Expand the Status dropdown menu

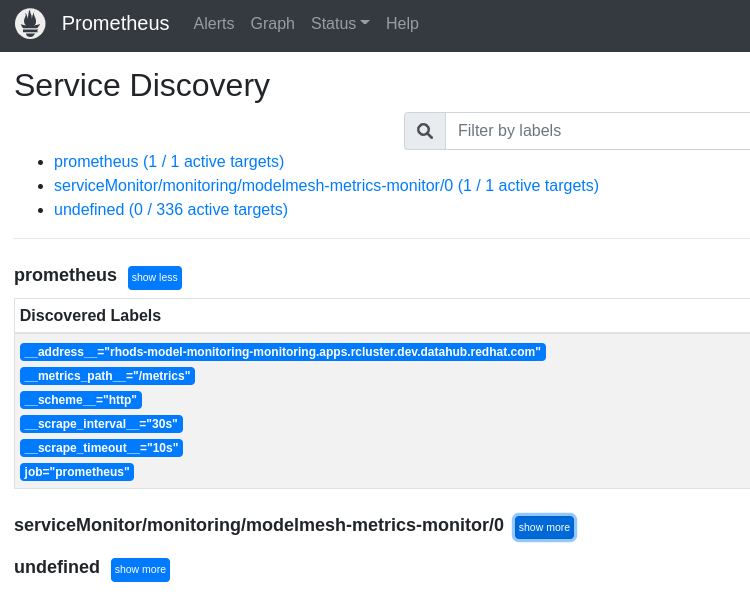coord(340,24)
